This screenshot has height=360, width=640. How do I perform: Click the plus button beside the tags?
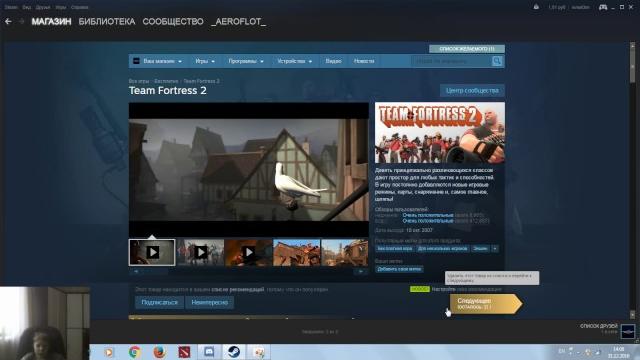tap(495, 248)
